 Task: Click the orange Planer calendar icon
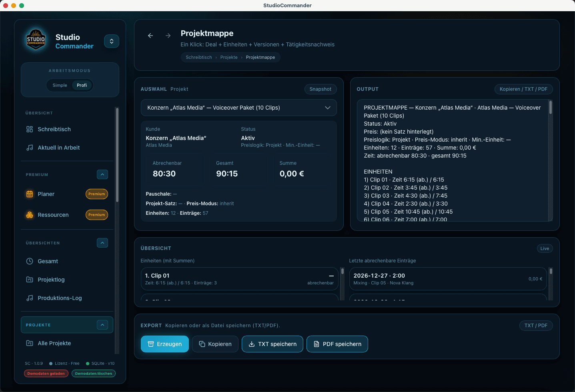(x=29, y=194)
